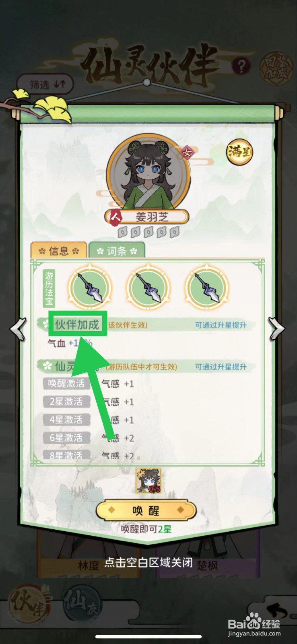Viewport: 297px width, 644px height.
Task: Open the 筛选 sort filter
Action: click(45, 85)
